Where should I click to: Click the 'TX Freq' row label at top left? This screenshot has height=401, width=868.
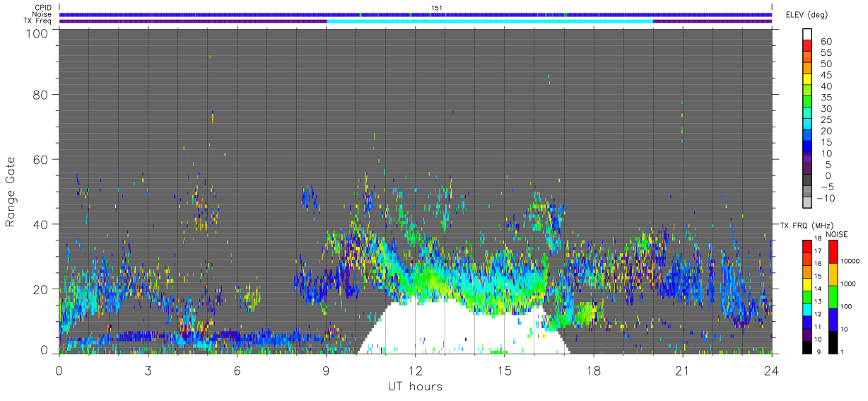click(x=37, y=21)
